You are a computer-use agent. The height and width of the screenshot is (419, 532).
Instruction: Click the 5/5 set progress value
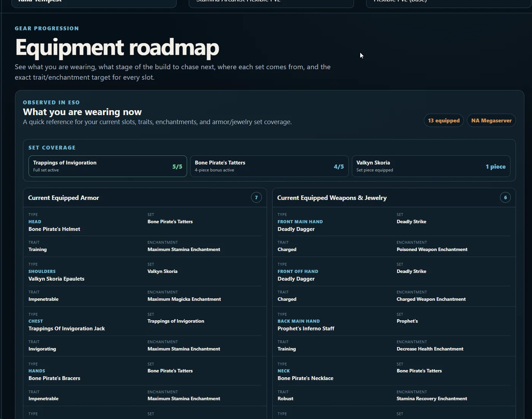(177, 167)
